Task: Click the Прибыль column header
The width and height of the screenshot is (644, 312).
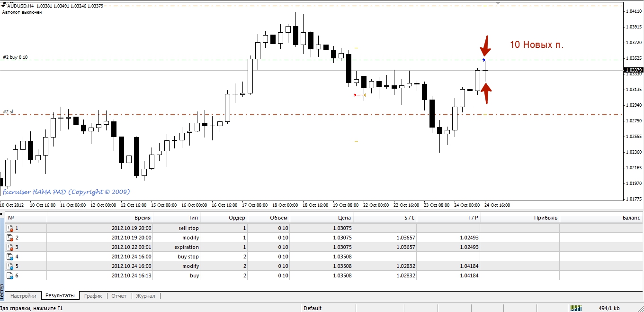Action: pos(520,218)
